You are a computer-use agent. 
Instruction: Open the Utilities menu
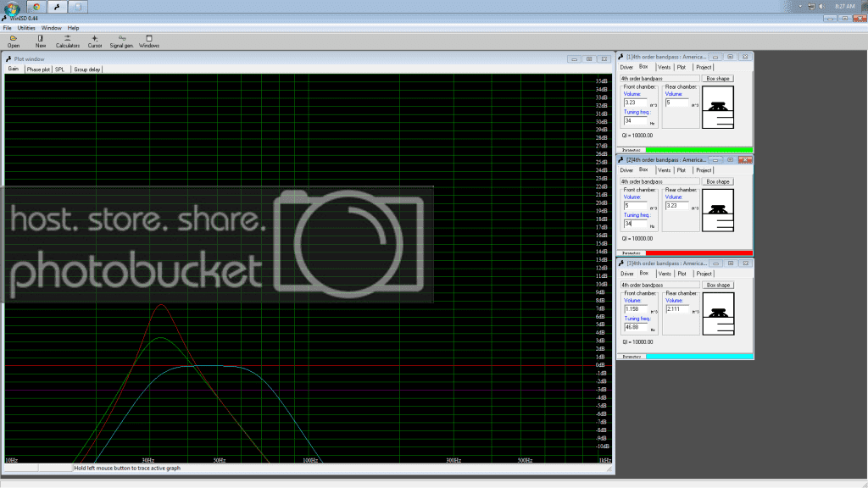pos(26,28)
